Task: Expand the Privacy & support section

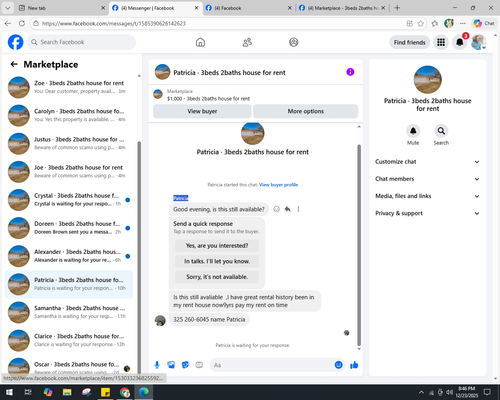Action: (x=427, y=213)
